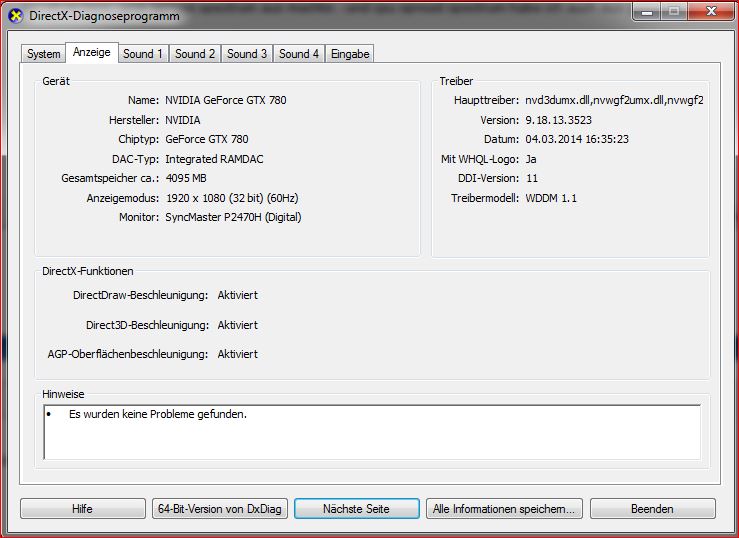Click the 'Treiber' group heading
Screen dimensions: 739x538
pyautogui.click(x=456, y=81)
